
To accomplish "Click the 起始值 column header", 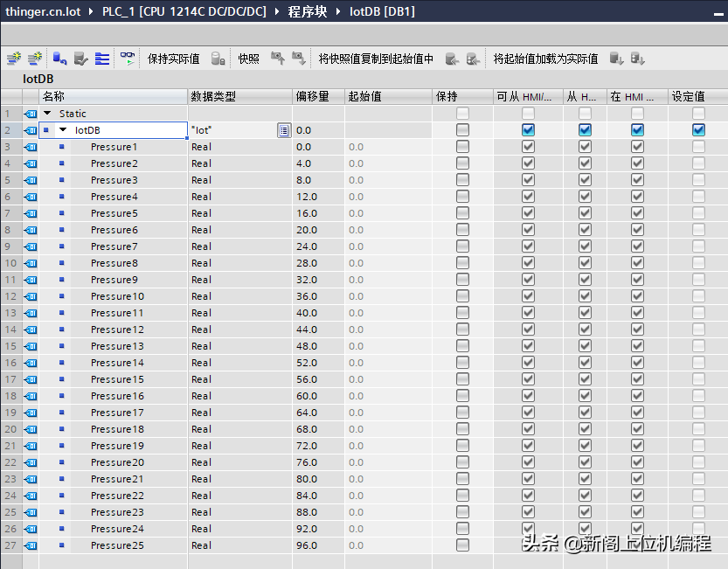I will click(x=388, y=97).
